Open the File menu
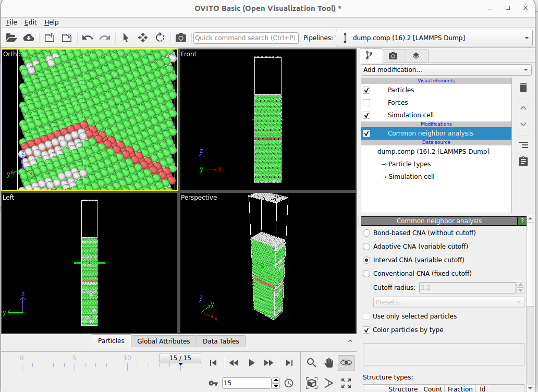Image resolution: width=538 pixels, height=392 pixels. pyautogui.click(x=11, y=22)
